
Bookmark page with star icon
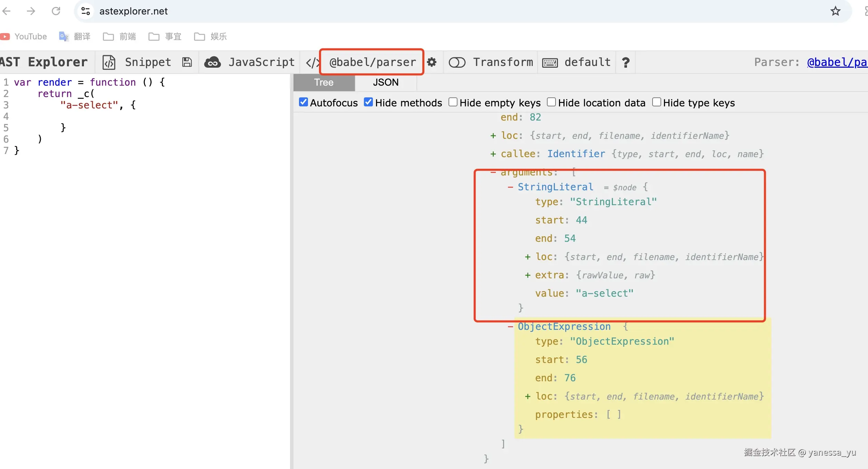835,11
